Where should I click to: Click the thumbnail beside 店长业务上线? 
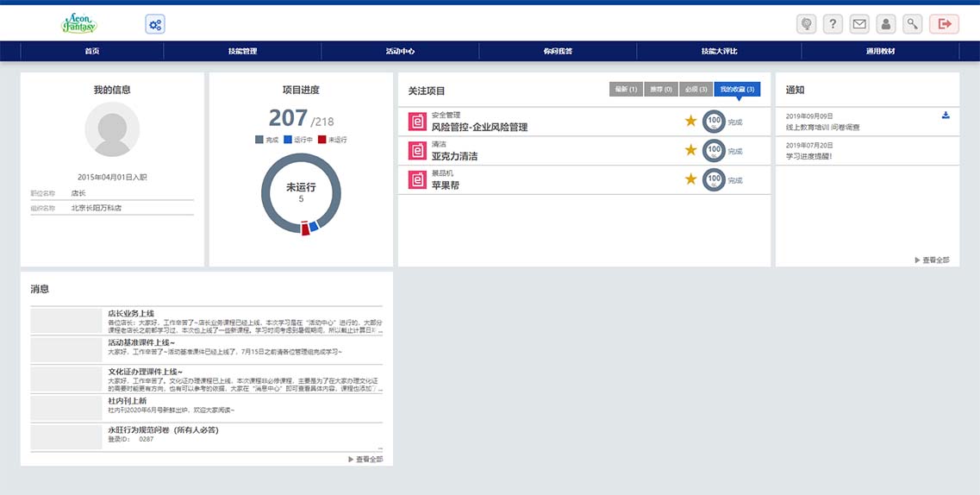click(66, 321)
